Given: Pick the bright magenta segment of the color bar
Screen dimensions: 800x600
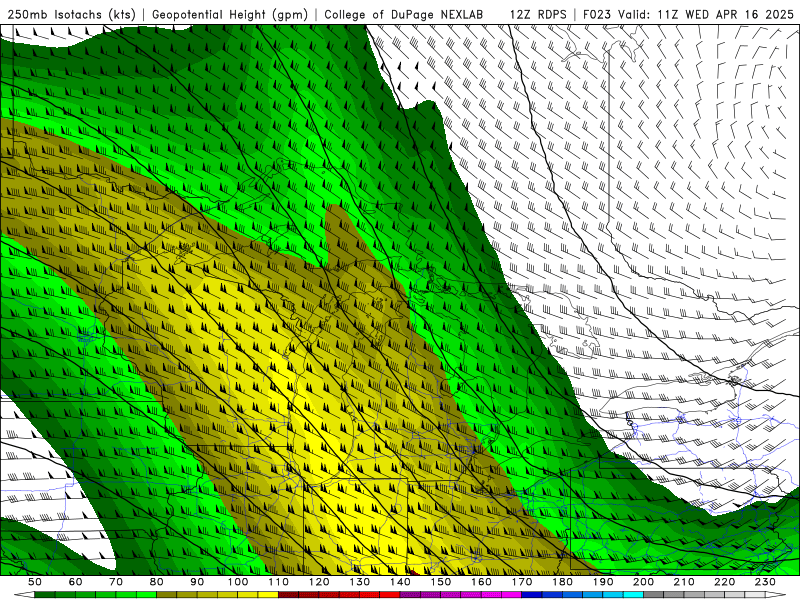Looking at the screenshot, I should 511,594.
